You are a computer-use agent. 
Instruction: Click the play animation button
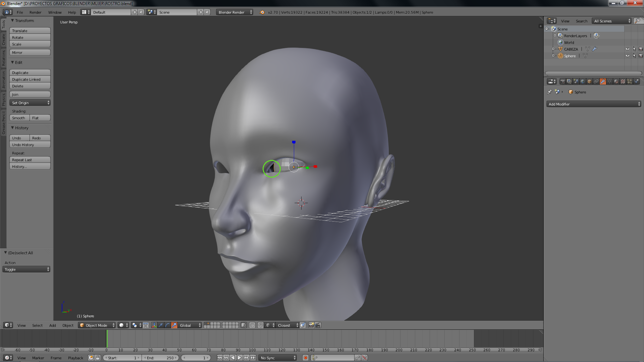pyautogui.click(x=239, y=358)
